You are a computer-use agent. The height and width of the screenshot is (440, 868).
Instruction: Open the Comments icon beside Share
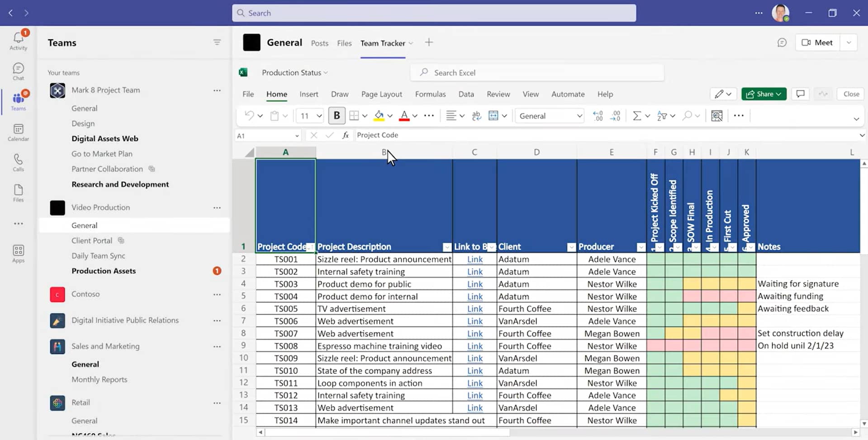click(800, 94)
